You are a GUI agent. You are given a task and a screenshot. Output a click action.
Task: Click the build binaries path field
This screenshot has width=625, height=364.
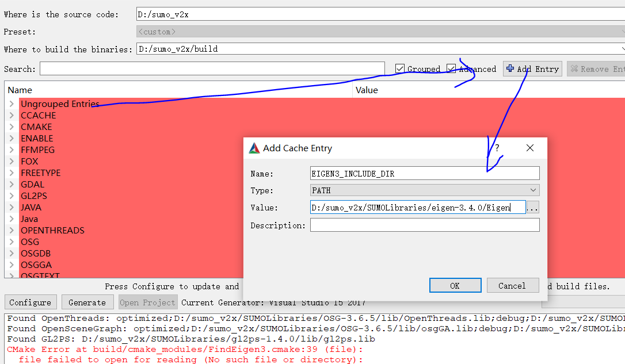click(380, 49)
